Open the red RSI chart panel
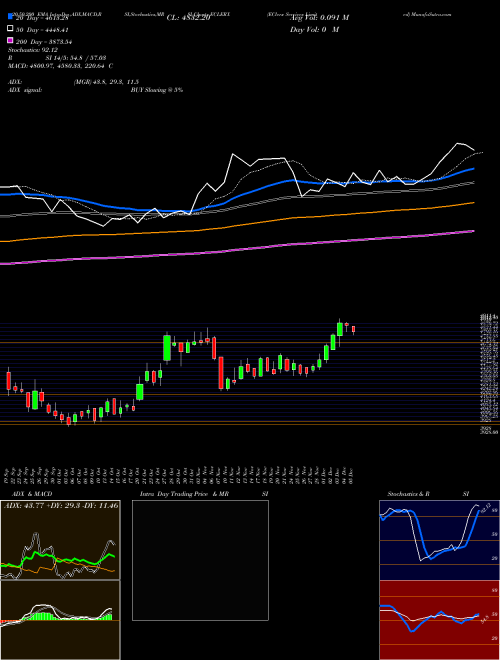500x660 pixels. tap(439, 620)
